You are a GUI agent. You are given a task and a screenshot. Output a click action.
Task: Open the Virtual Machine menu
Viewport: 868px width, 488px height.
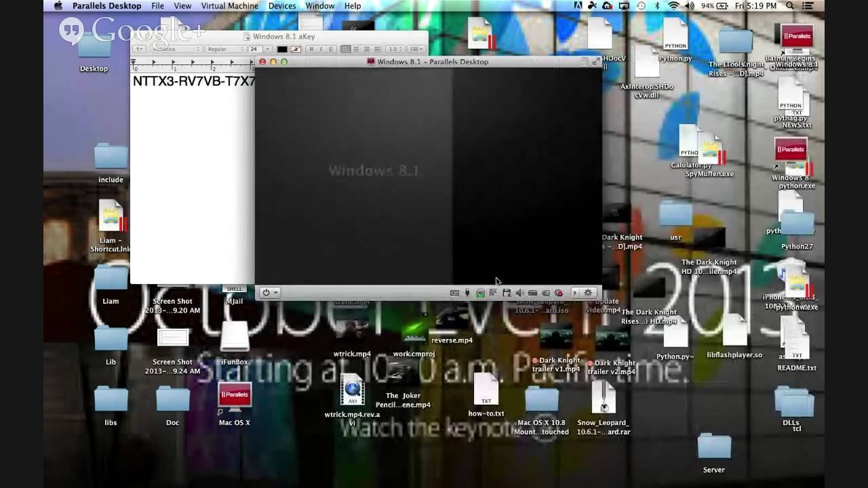point(230,5)
